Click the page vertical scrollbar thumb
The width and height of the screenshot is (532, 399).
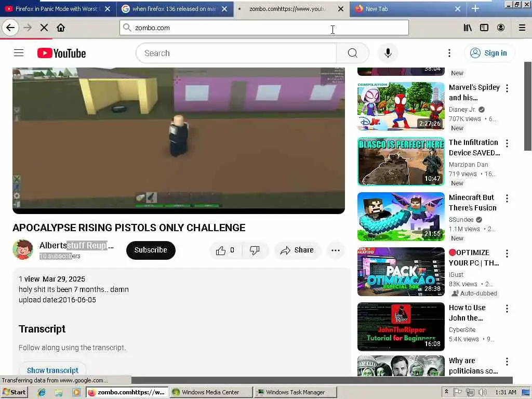pyautogui.click(x=528, y=106)
